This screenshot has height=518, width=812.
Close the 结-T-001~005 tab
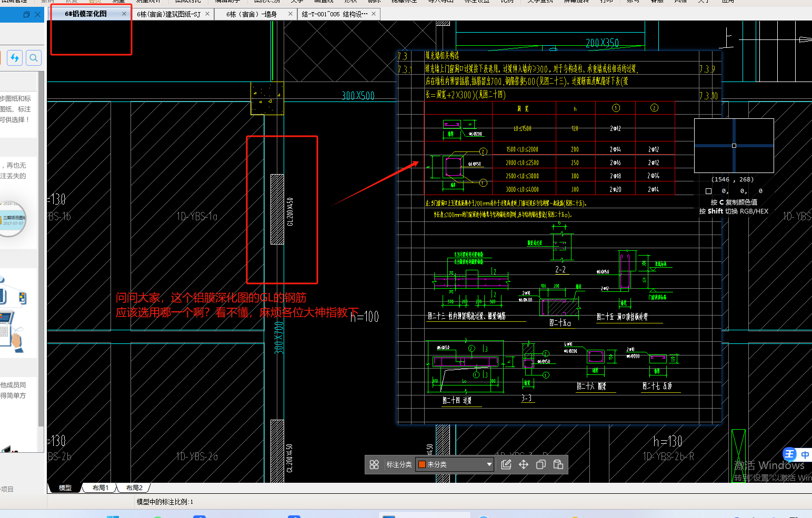[x=374, y=14]
